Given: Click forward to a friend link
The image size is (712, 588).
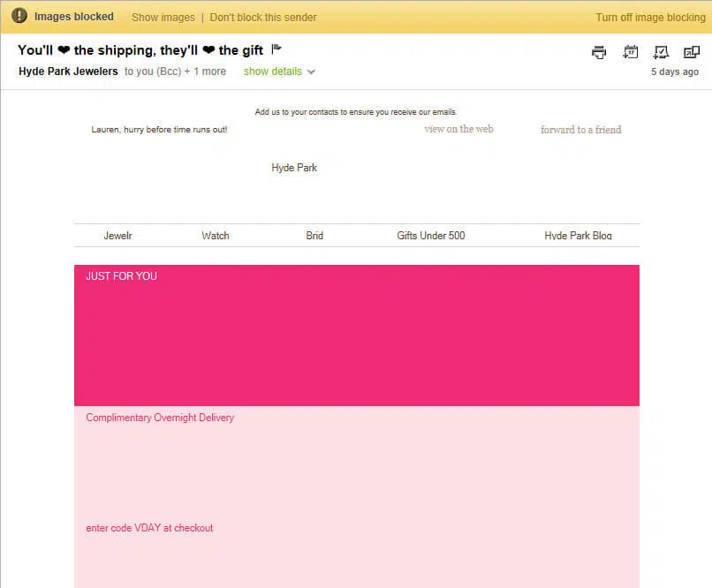Looking at the screenshot, I should coord(580,130).
